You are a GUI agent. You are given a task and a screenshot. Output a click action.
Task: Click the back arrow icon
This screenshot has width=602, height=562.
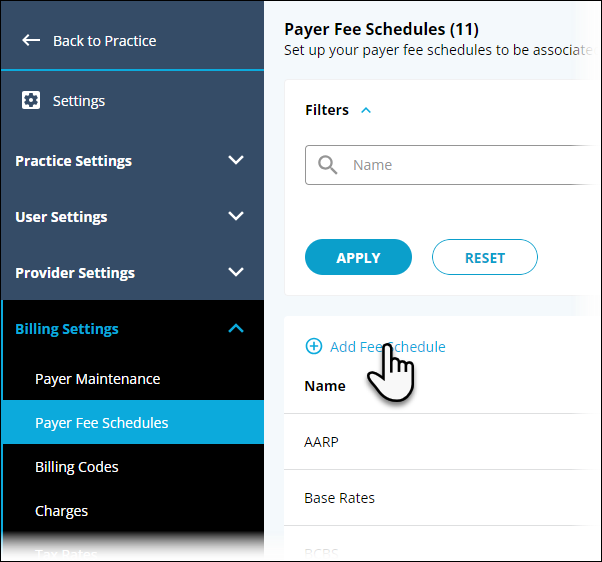tap(31, 41)
